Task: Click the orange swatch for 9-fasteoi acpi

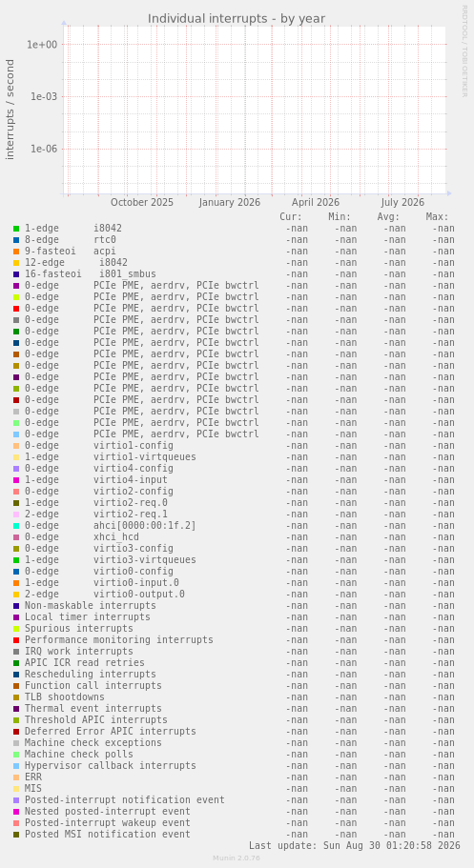Action: click(16, 252)
